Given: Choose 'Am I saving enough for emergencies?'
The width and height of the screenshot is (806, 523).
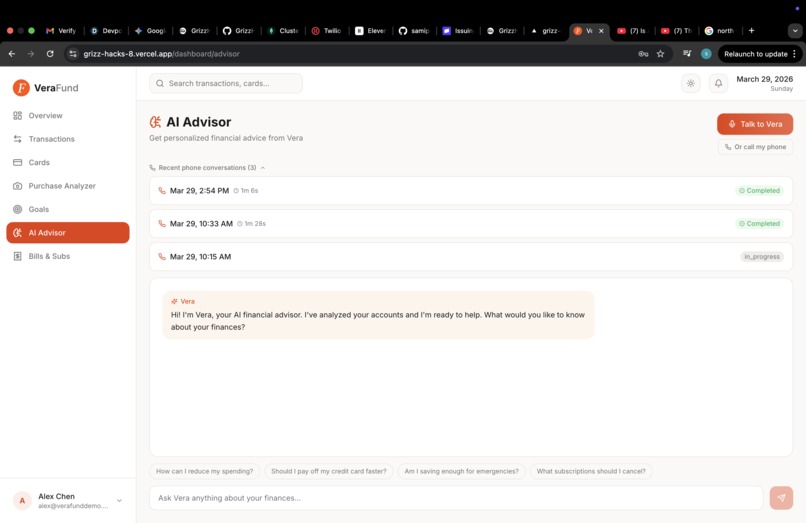Looking at the screenshot, I should click(x=462, y=471).
